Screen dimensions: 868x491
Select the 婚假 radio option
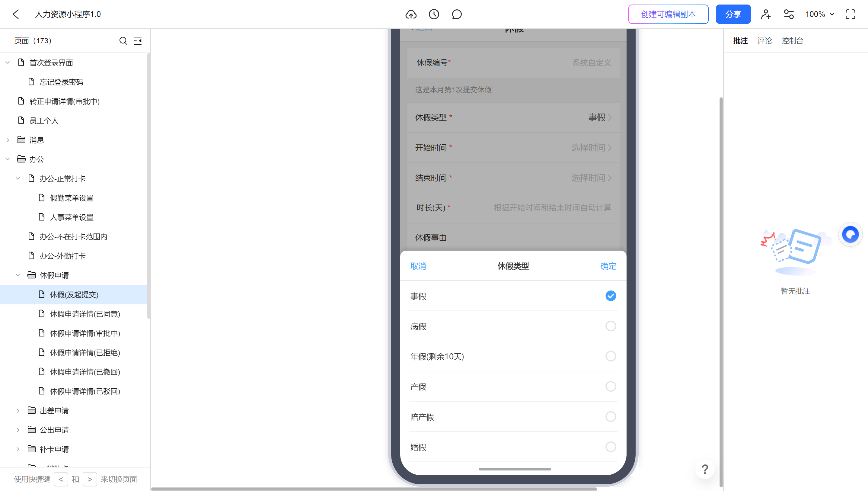click(610, 447)
